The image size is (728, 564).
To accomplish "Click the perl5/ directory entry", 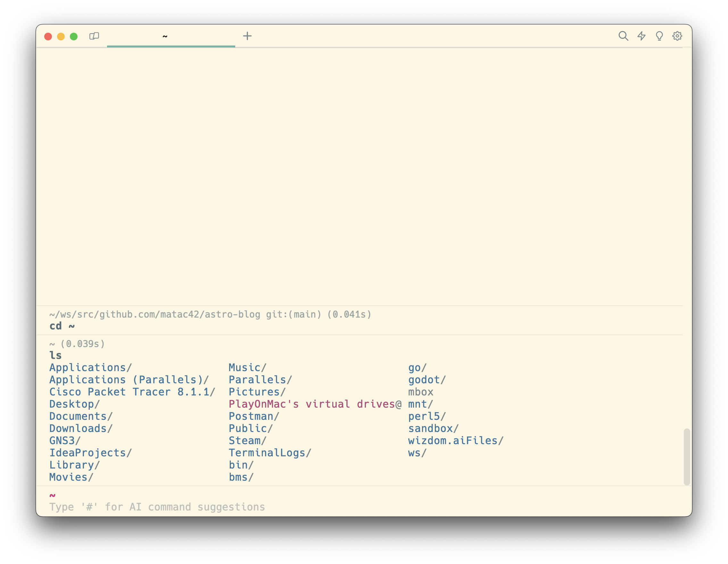I will coord(427,416).
